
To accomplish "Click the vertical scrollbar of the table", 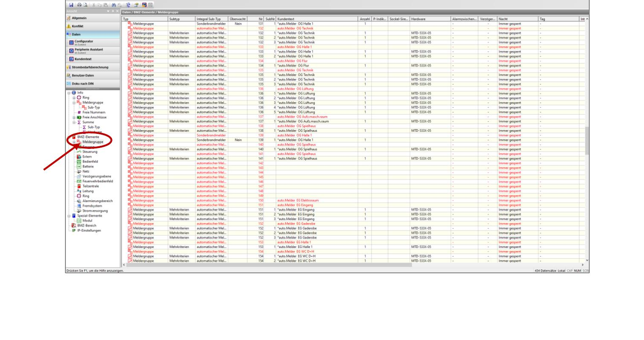I will 587,140.
